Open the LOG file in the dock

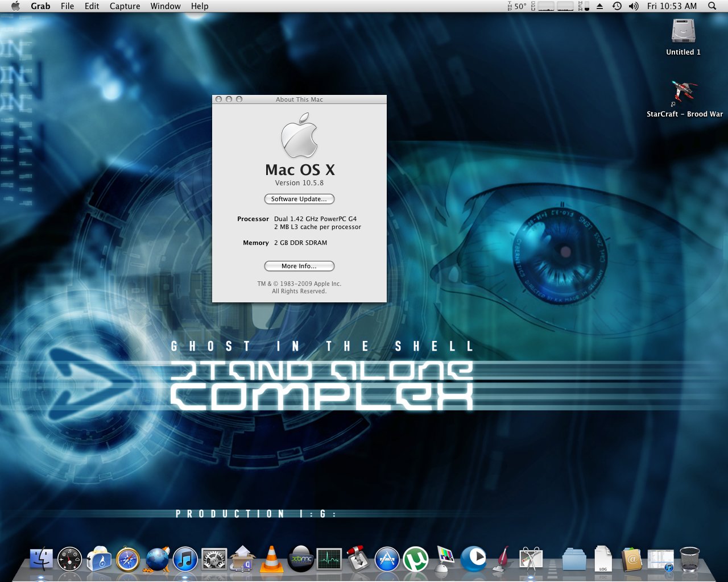coord(603,560)
